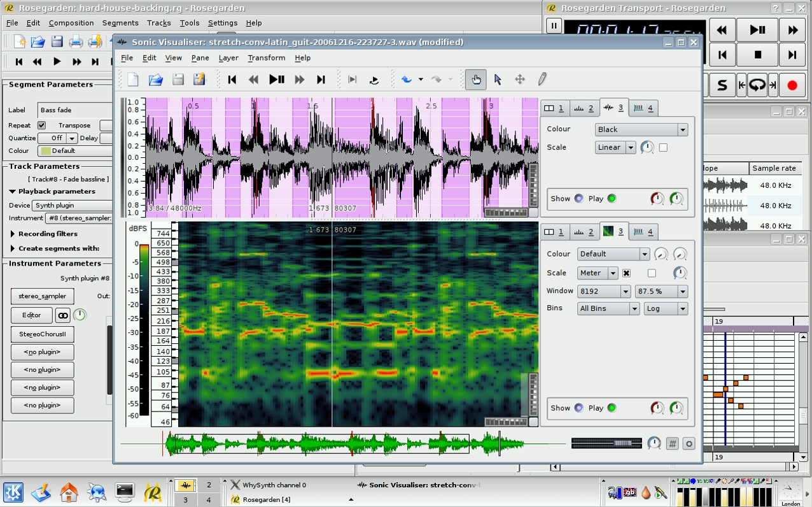Open the Editor button in Instrument Parameters
This screenshot has height=507, width=812.
pyautogui.click(x=32, y=315)
